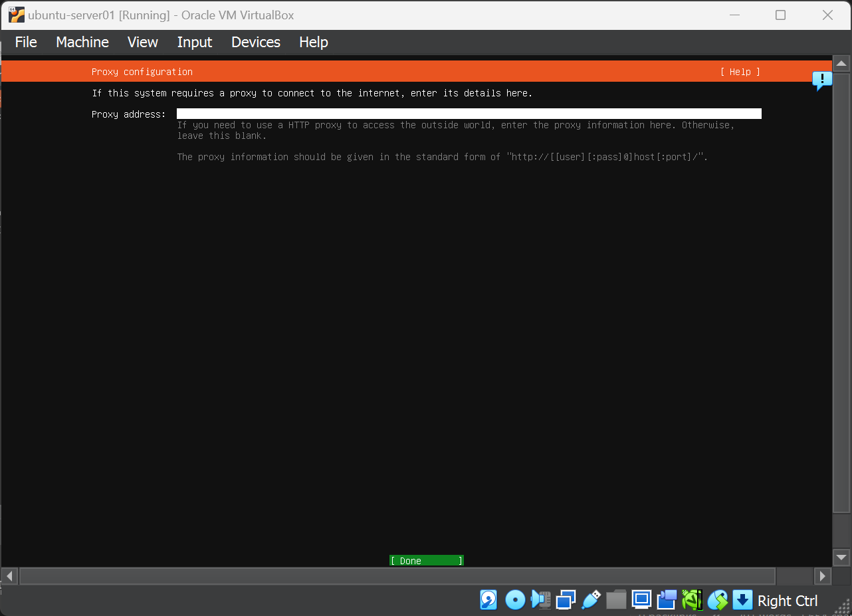
Task: Click the audio settings status icon
Action: (540, 600)
